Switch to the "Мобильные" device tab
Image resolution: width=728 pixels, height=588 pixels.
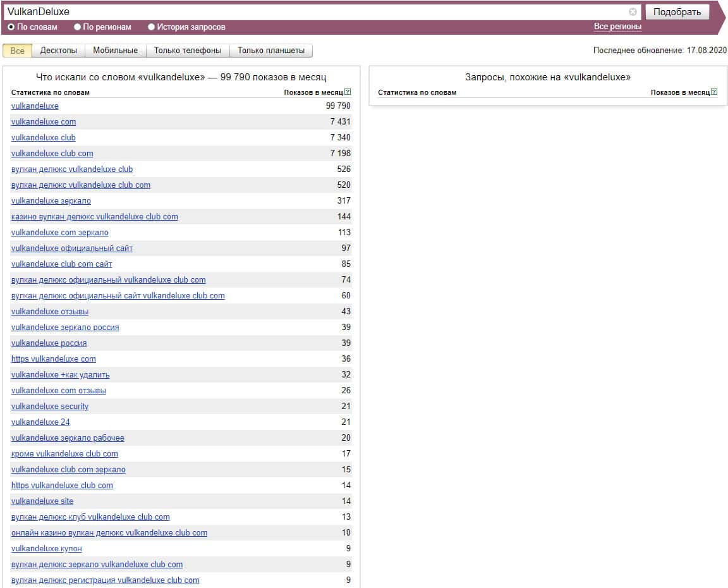tap(115, 51)
